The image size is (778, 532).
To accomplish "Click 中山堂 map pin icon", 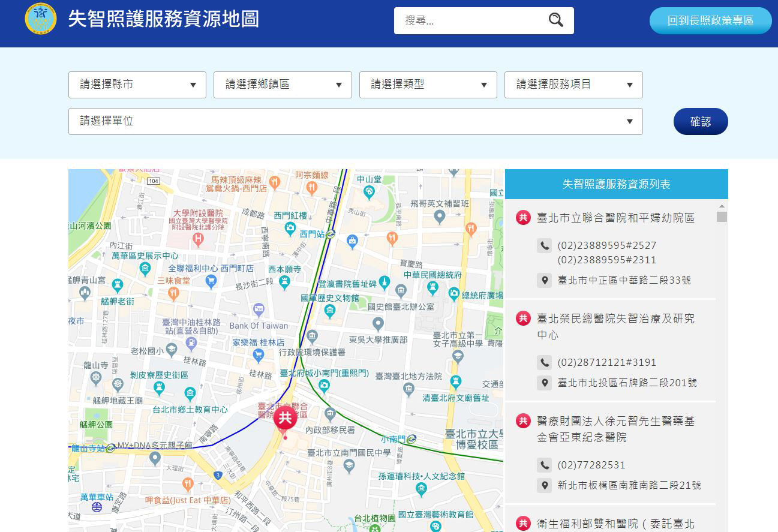I will click(369, 193).
